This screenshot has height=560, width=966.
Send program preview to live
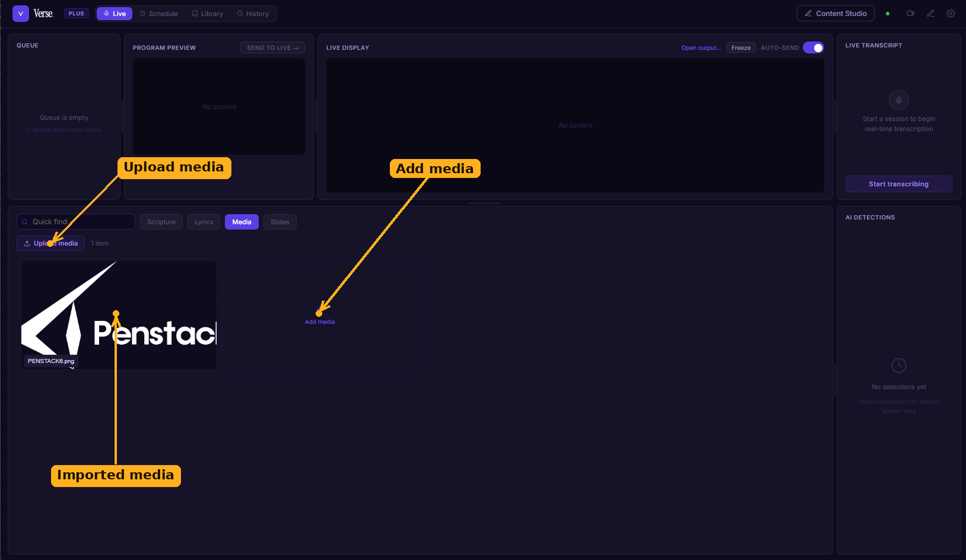(x=273, y=47)
